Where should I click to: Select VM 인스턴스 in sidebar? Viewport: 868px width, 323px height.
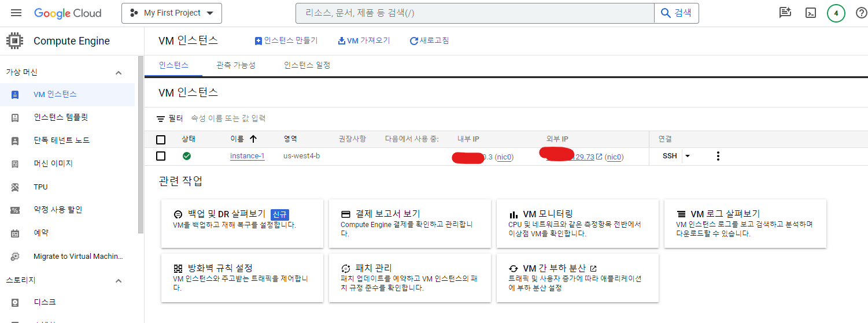[x=68, y=95]
